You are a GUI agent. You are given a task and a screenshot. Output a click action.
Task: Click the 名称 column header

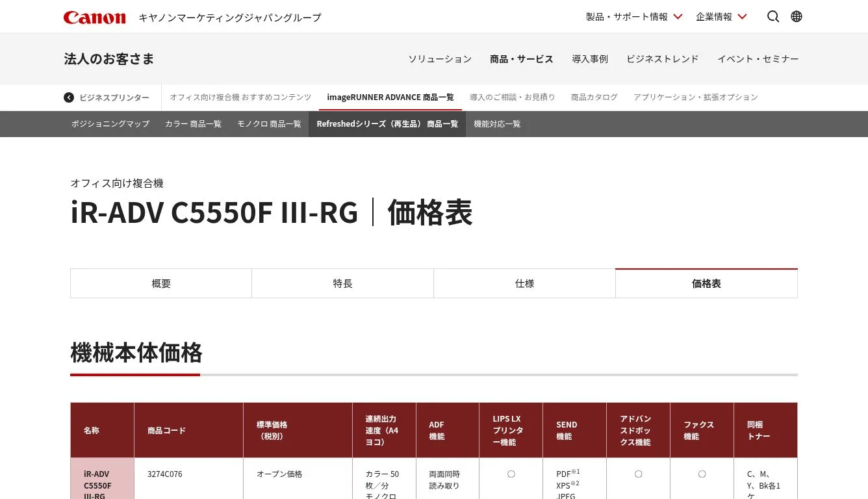(103, 430)
